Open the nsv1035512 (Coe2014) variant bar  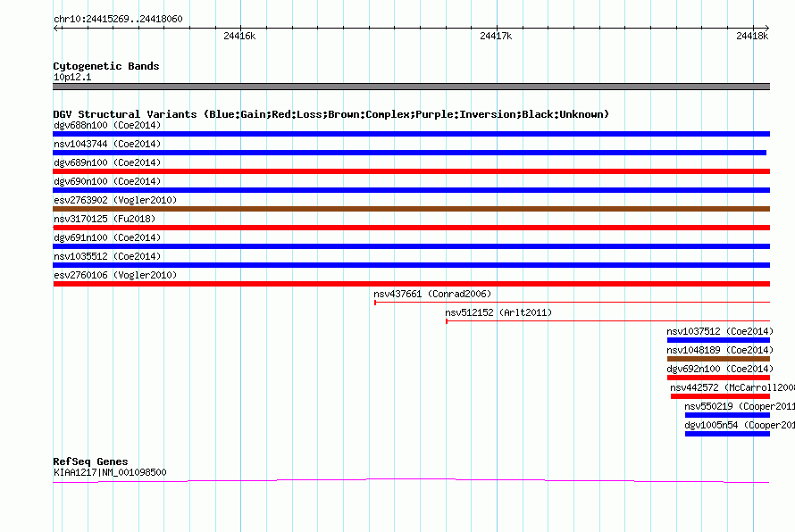[411, 265]
